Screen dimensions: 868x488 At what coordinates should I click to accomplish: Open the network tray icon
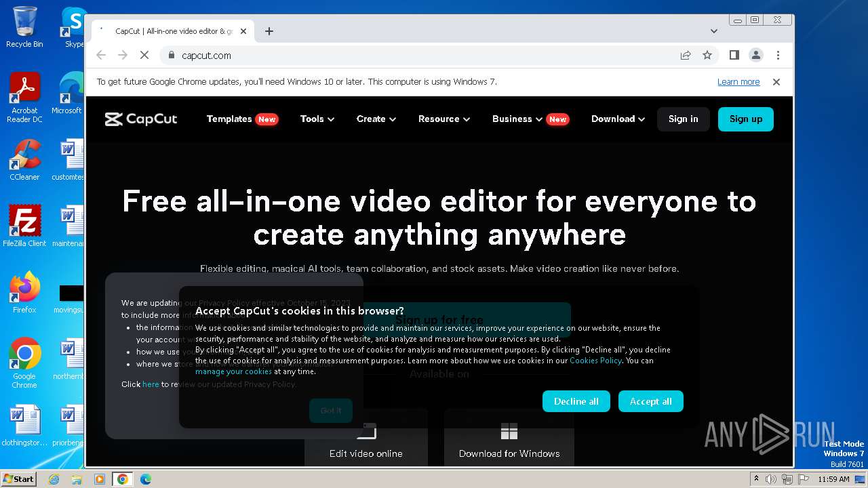pos(787,479)
